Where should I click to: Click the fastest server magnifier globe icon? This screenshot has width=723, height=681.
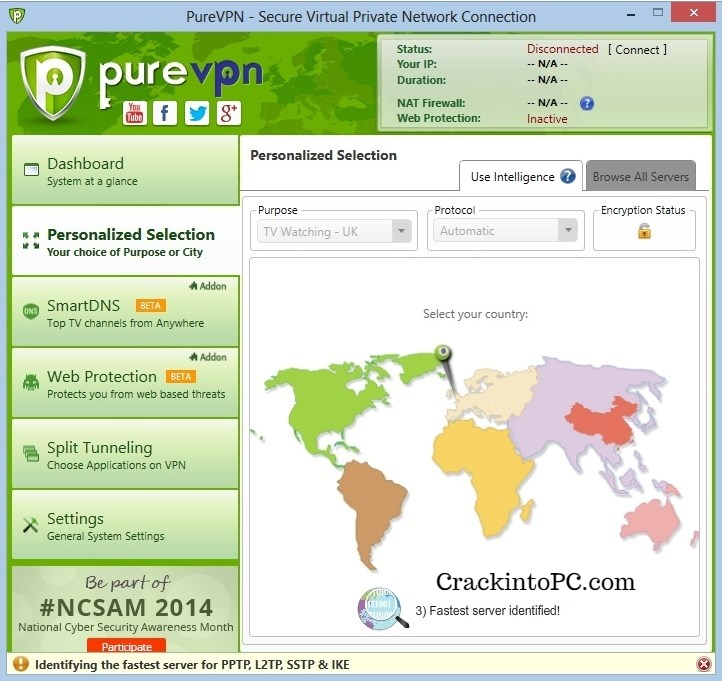click(382, 609)
